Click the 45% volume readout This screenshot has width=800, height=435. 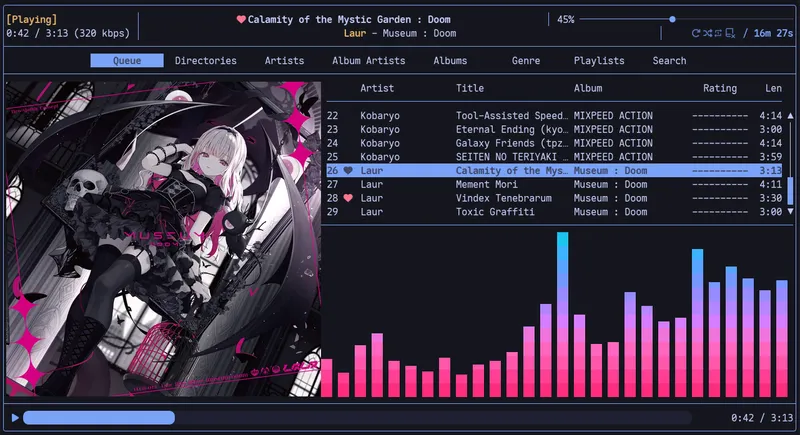point(565,19)
